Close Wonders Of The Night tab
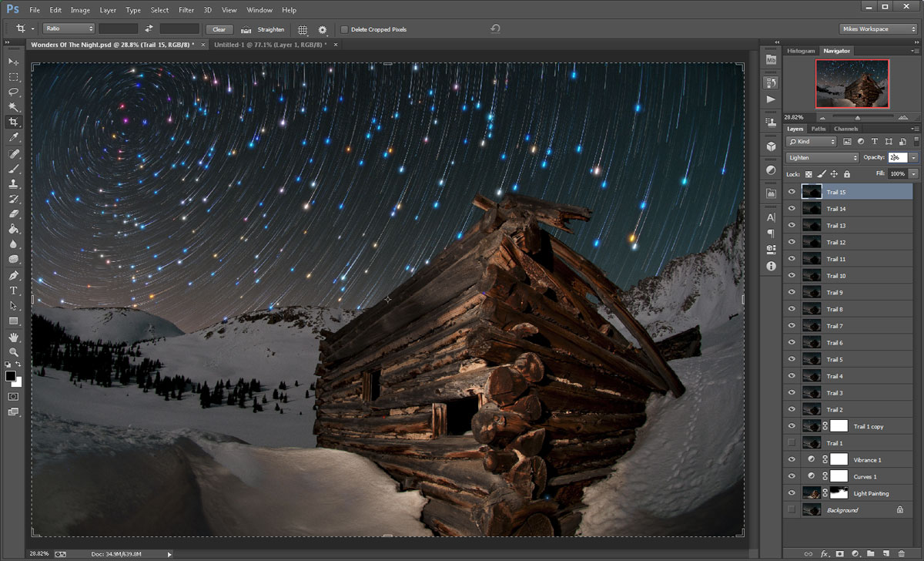 pyautogui.click(x=203, y=45)
